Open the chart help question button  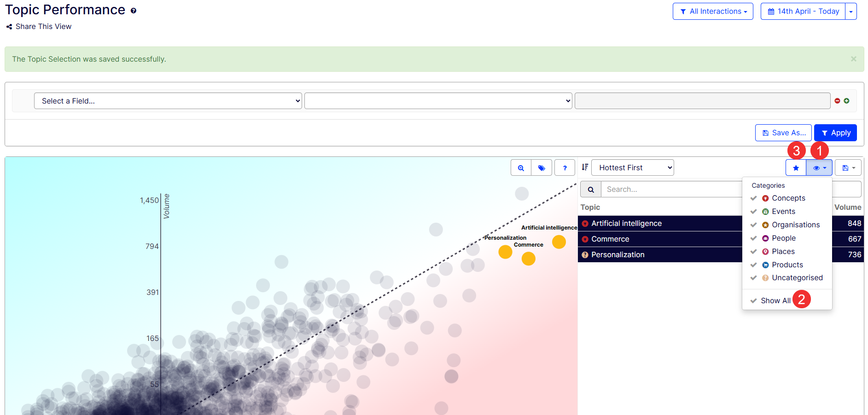click(565, 168)
